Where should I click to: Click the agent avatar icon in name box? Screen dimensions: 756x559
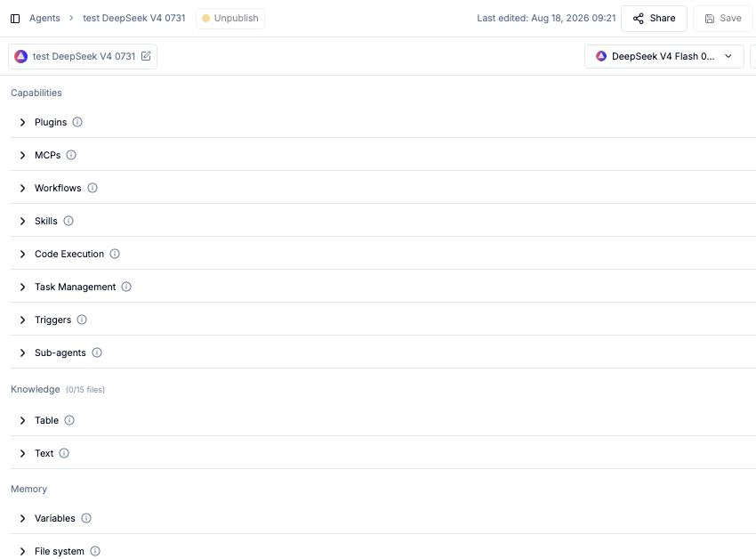click(x=20, y=56)
